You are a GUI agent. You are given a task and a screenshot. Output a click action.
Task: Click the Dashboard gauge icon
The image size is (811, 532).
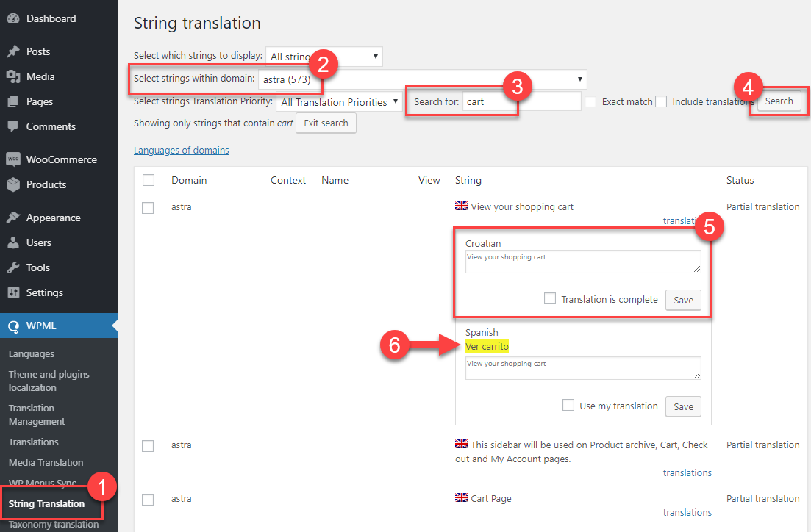(x=13, y=18)
